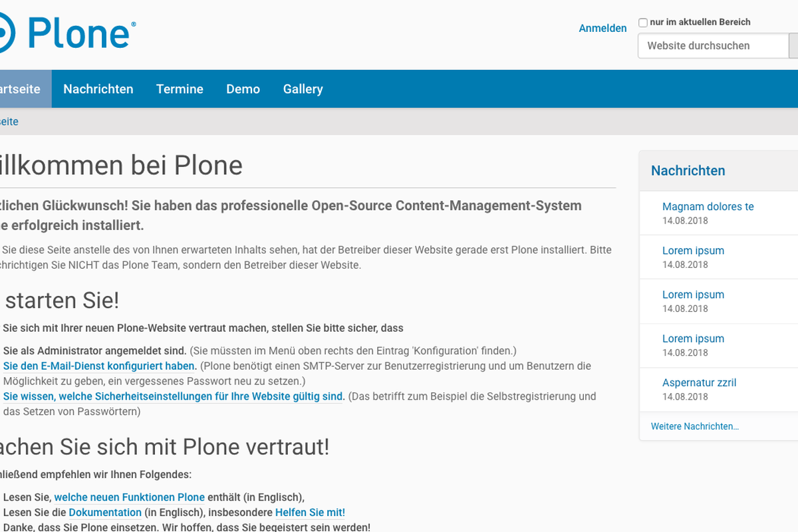Select the Demo navigation tab
The image size is (798, 532).
point(243,89)
